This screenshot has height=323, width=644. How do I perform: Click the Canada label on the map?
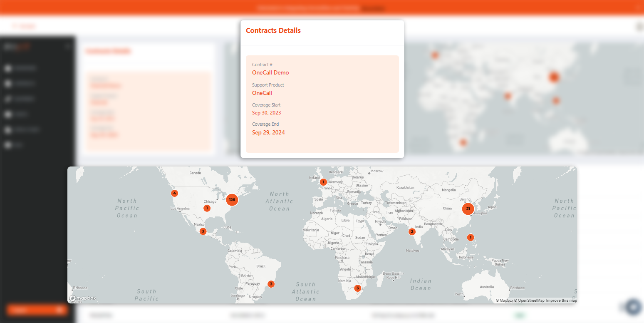[195, 173]
